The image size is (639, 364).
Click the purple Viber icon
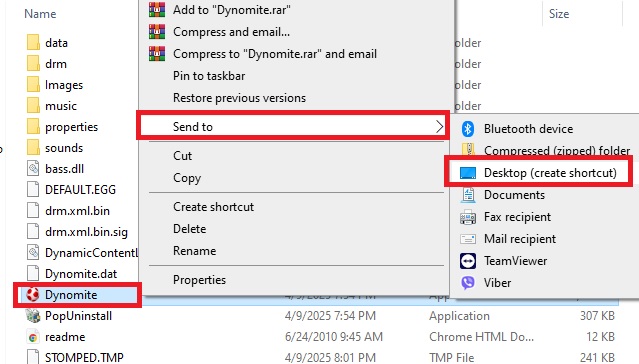(x=468, y=282)
